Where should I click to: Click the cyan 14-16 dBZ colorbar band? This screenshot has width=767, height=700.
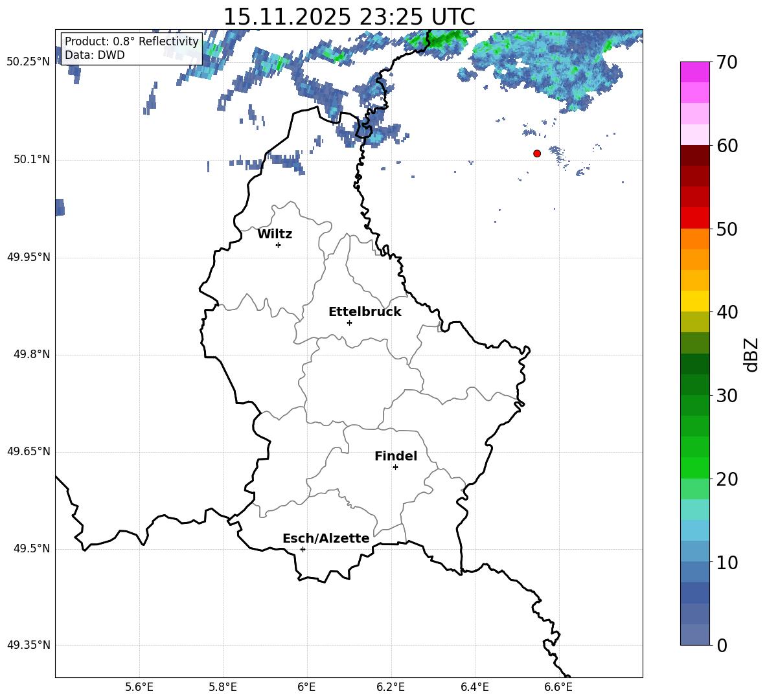pyautogui.click(x=694, y=510)
